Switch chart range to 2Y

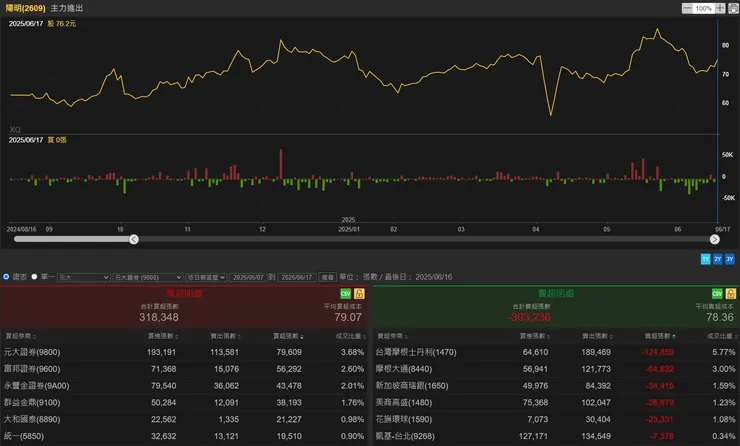718,259
